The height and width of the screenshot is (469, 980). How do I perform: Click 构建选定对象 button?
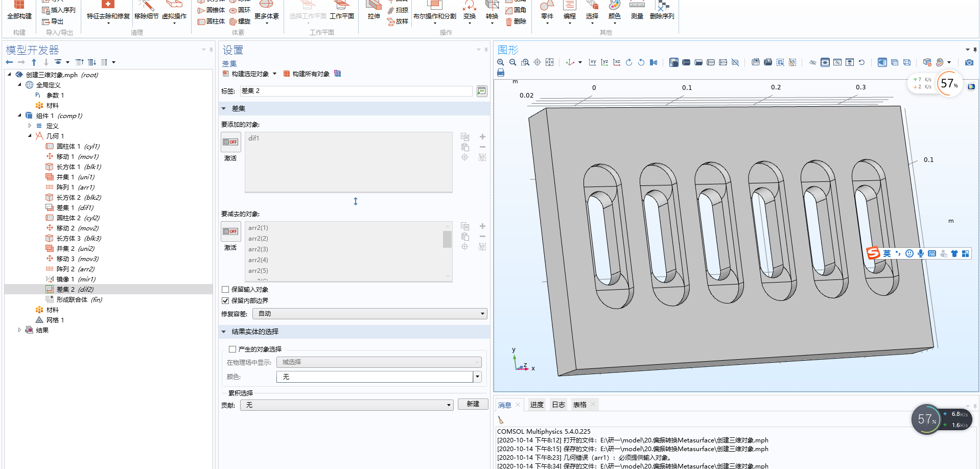pos(246,74)
